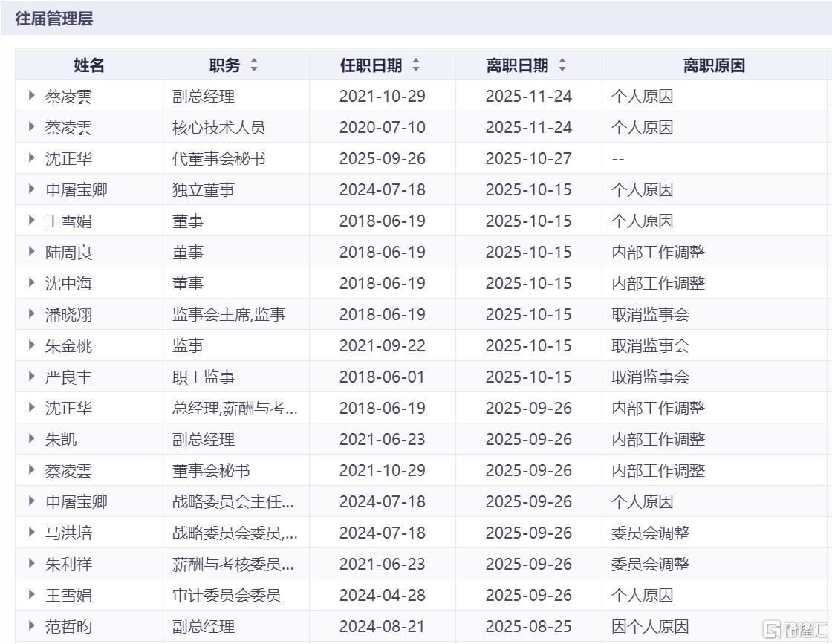832x644 pixels.
Task: Expand the 陆周良 董事 row
Action: (32, 252)
